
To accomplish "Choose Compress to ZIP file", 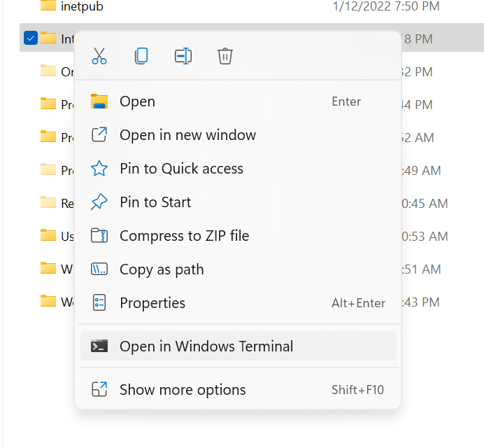I will tap(238, 236).
